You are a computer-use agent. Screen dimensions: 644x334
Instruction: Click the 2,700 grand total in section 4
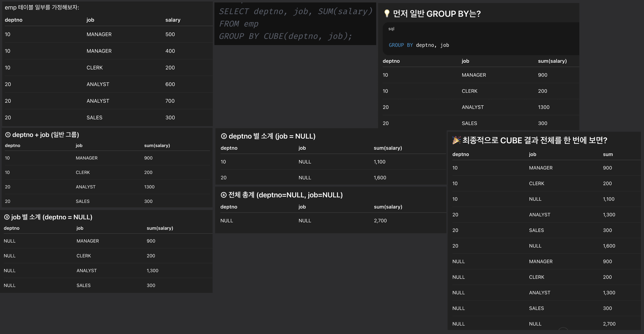(380, 221)
